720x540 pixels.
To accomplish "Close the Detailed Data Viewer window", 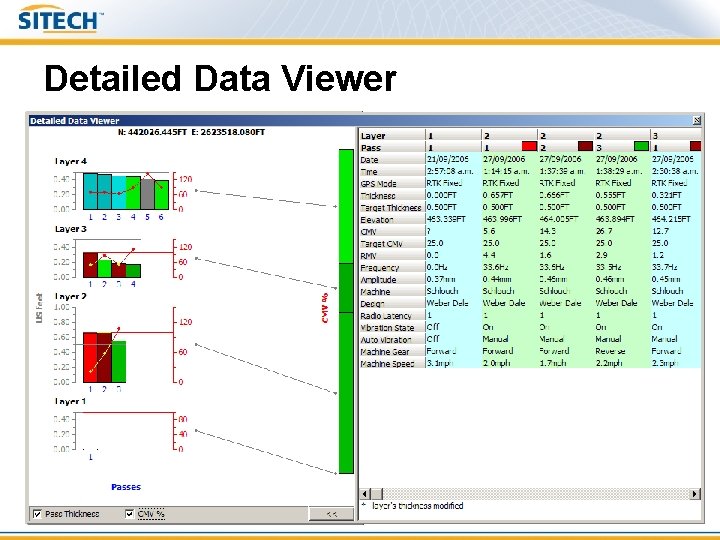I will coord(697,121).
